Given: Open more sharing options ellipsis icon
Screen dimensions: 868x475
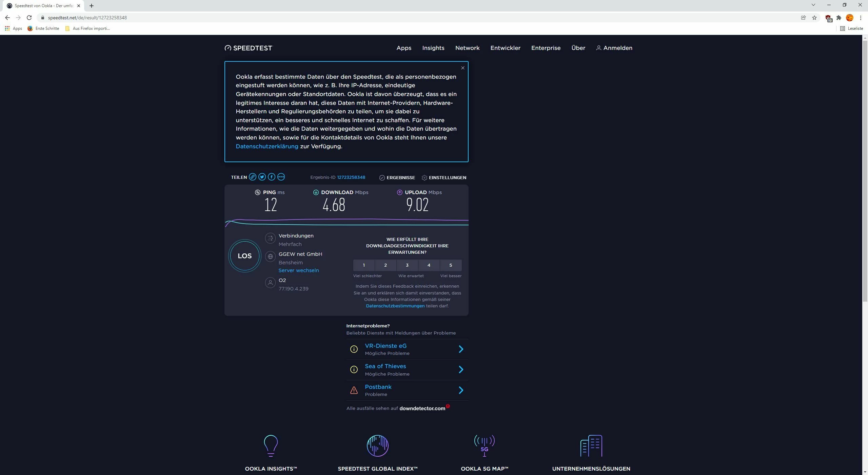Looking at the screenshot, I should [281, 177].
